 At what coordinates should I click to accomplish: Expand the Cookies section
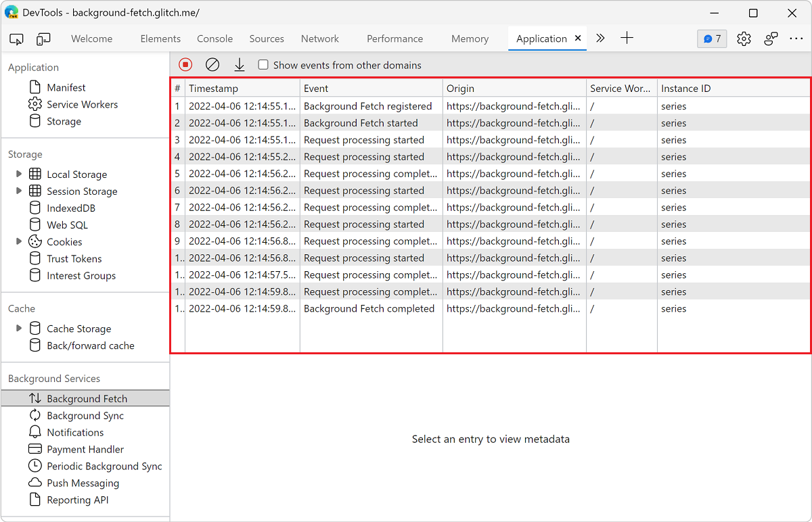click(19, 241)
